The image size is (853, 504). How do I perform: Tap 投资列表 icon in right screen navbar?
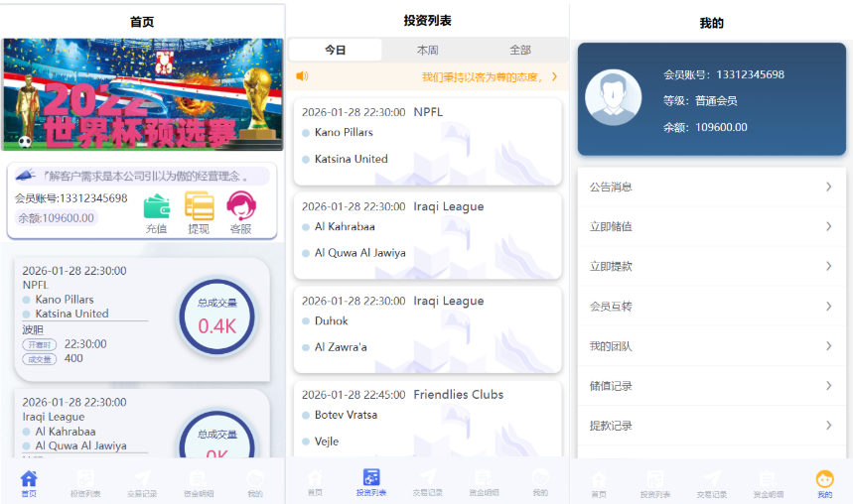pyautogui.click(x=655, y=479)
